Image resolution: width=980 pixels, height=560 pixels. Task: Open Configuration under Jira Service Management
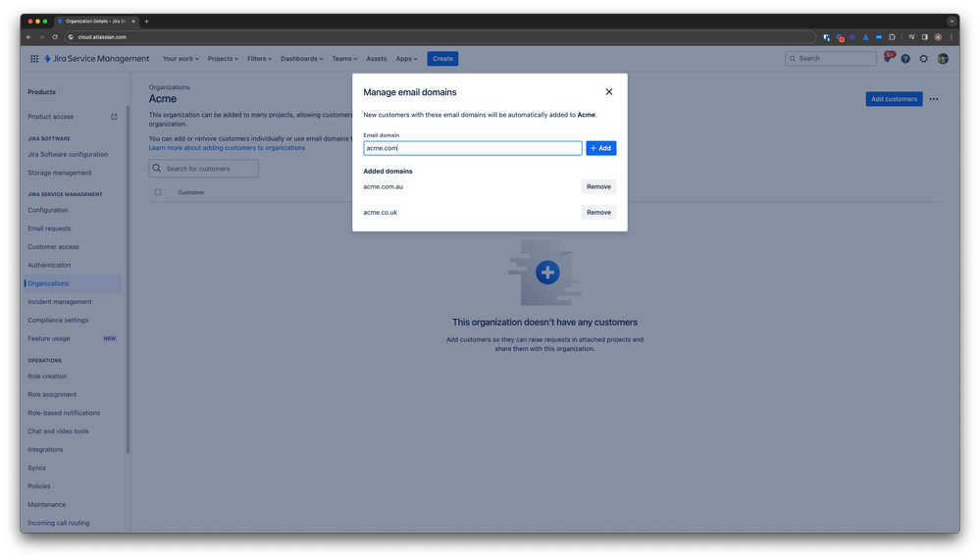coord(48,210)
